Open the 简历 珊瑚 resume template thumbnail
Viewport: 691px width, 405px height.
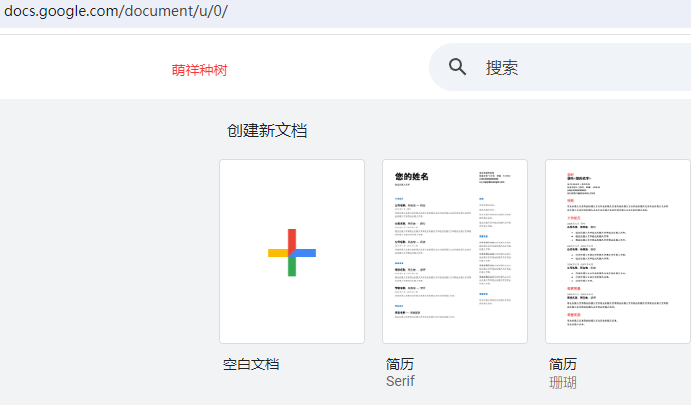coord(618,251)
